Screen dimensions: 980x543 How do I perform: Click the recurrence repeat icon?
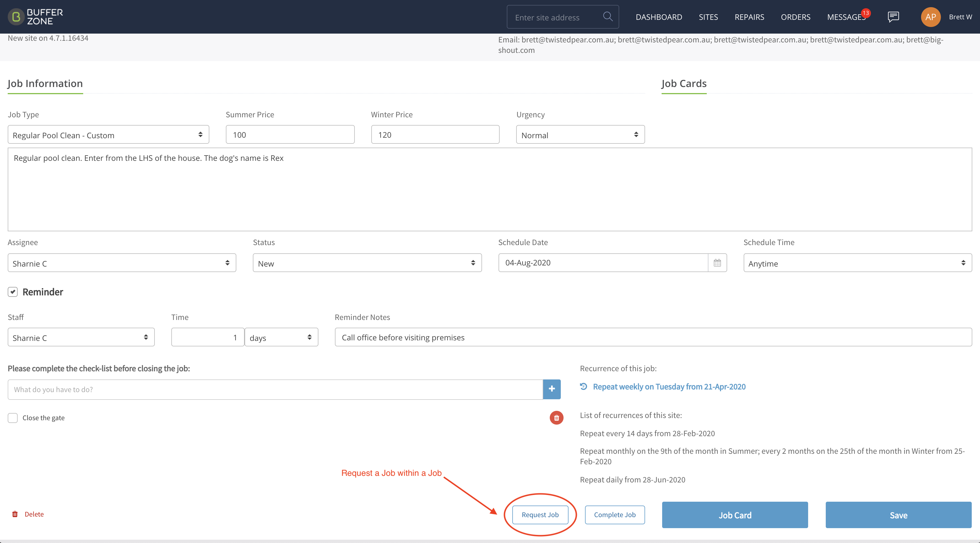pyautogui.click(x=584, y=386)
